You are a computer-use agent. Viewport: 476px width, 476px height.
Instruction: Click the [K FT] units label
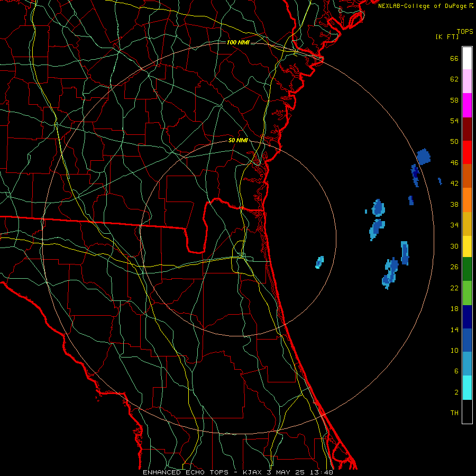447,36
